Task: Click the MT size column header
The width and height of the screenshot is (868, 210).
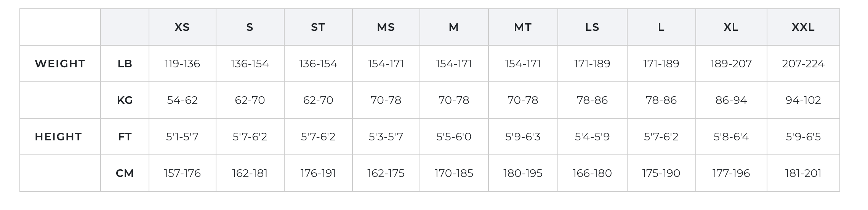Action: pyautogui.click(x=522, y=27)
